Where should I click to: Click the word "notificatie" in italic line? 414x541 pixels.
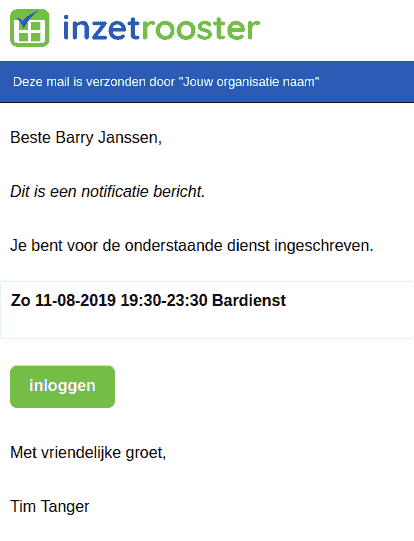pos(115,191)
